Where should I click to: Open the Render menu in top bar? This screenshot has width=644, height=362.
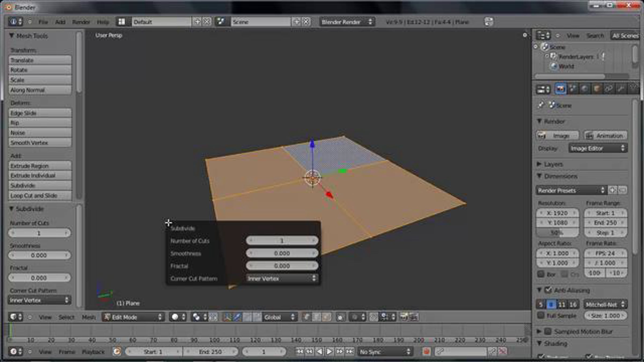[x=81, y=22]
